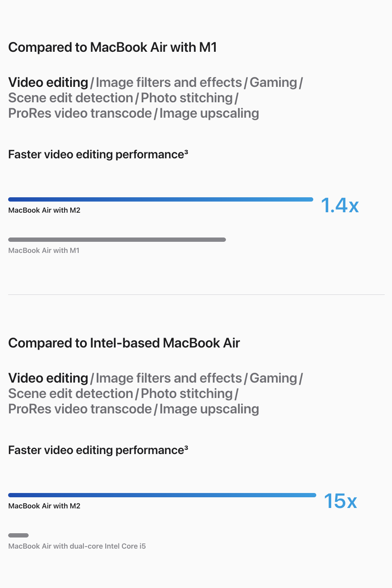This screenshot has height=588, width=392.
Task: Switch to Gaming tab in M1 comparison
Action: click(x=273, y=82)
